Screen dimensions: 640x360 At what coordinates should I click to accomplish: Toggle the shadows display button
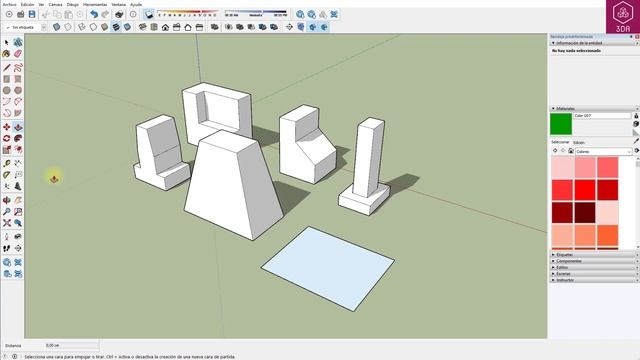click(149, 14)
